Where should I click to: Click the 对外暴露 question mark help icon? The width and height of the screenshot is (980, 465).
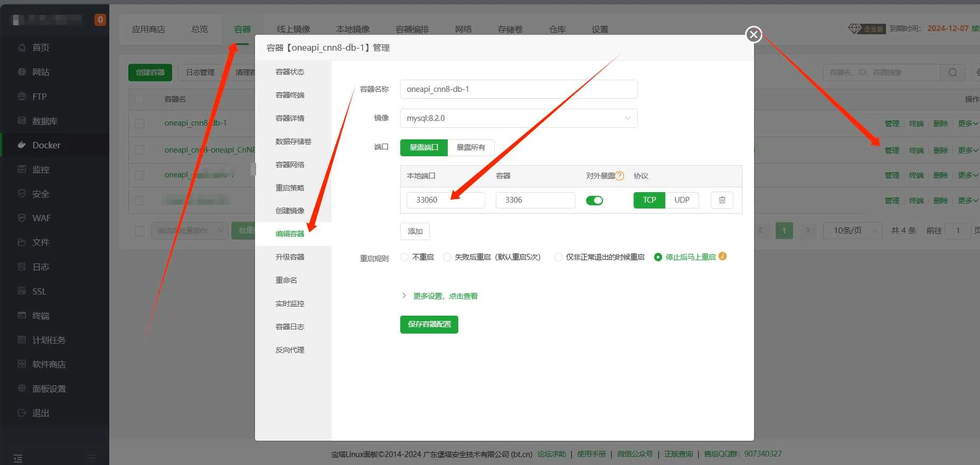point(620,176)
